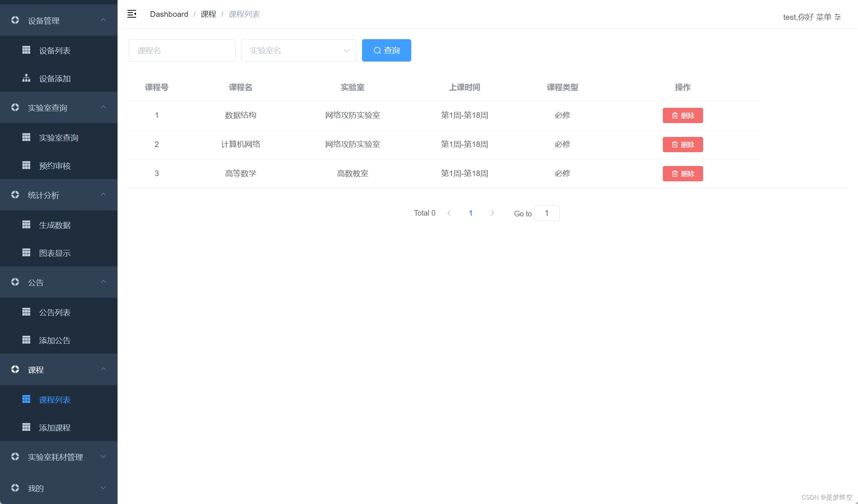Click the 实验室耗材管理 circle icon
Viewport: 858px width, 504px height.
15,457
